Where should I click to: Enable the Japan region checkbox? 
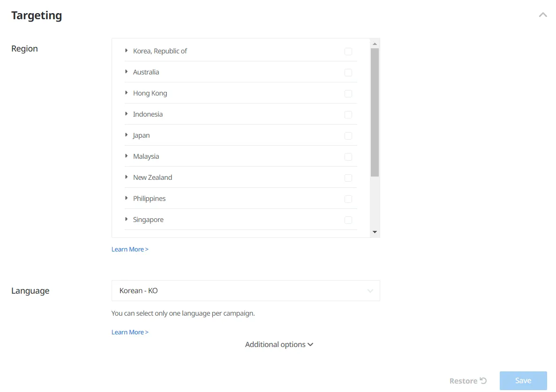pyautogui.click(x=348, y=136)
